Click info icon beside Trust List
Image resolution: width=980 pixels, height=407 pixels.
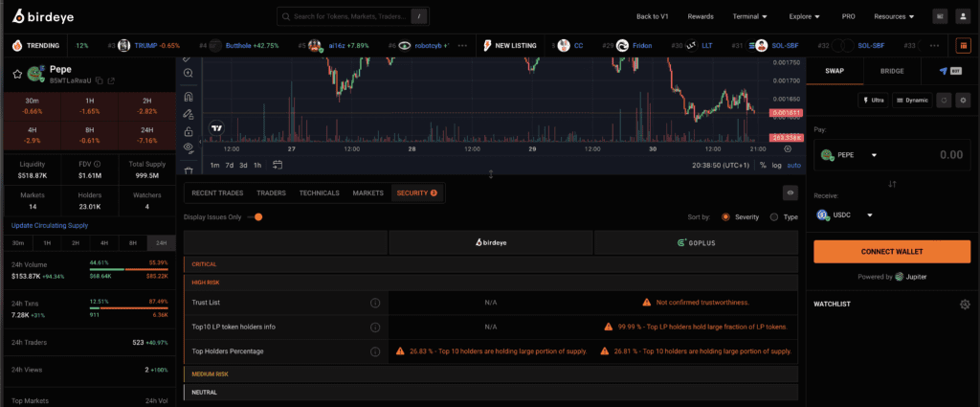click(x=375, y=303)
